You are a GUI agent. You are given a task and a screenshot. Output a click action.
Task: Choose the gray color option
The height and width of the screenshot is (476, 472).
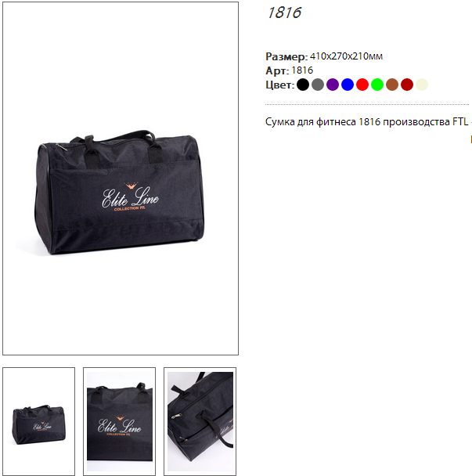318,85
